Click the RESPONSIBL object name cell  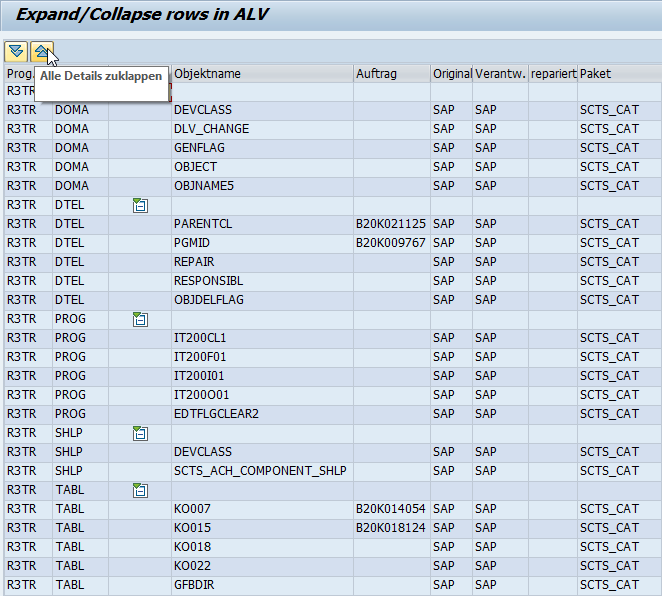(x=262, y=281)
